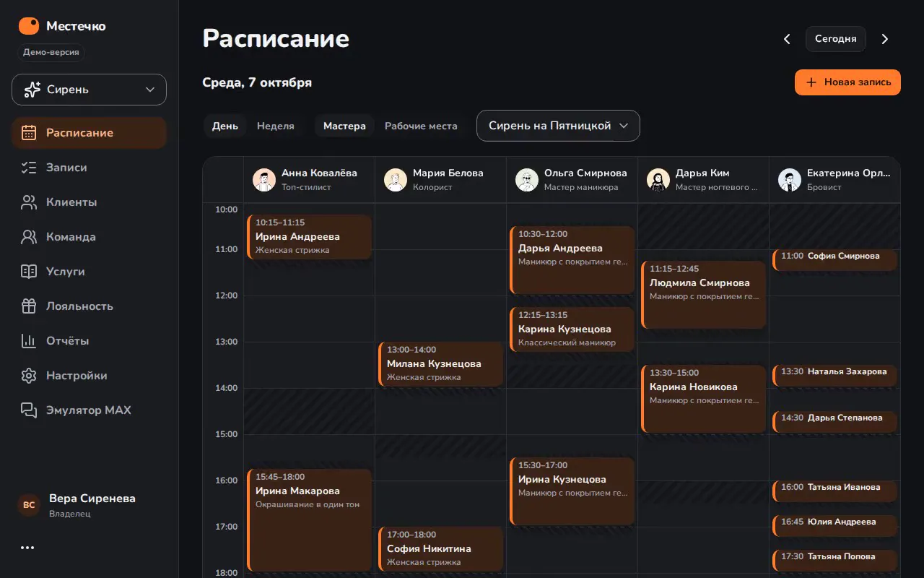Click the Расписание calendar icon in sidebar
The width and height of the screenshot is (924, 578).
(29, 133)
